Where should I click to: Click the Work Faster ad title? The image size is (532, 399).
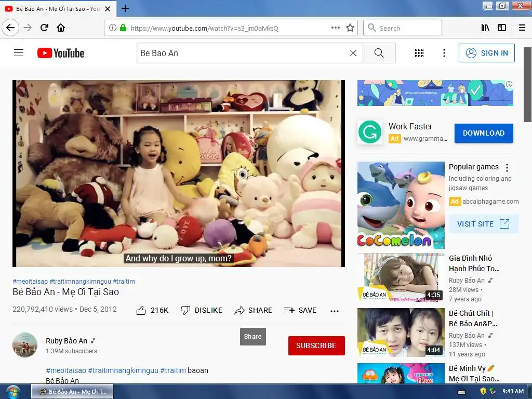pyautogui.click(x=410, y=126)
